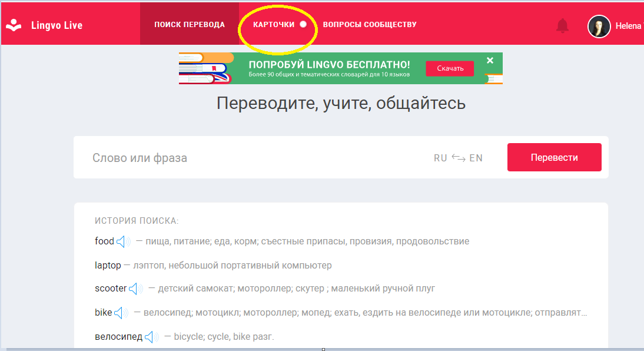Viewport: 644px width, 351px height.
Task: Close the Lingvo promo banner
Action: point(490,61)
